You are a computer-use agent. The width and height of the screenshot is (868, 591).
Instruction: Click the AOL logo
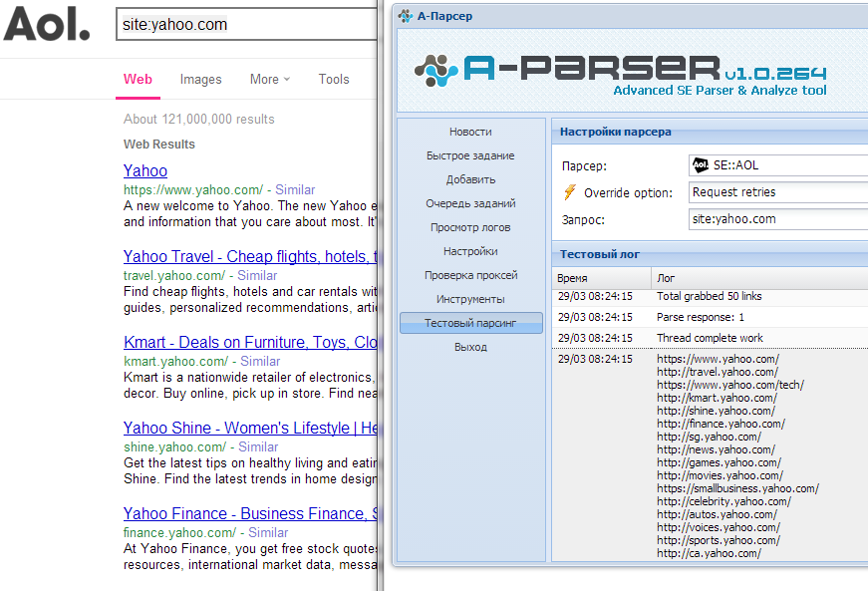pos(47,24)
